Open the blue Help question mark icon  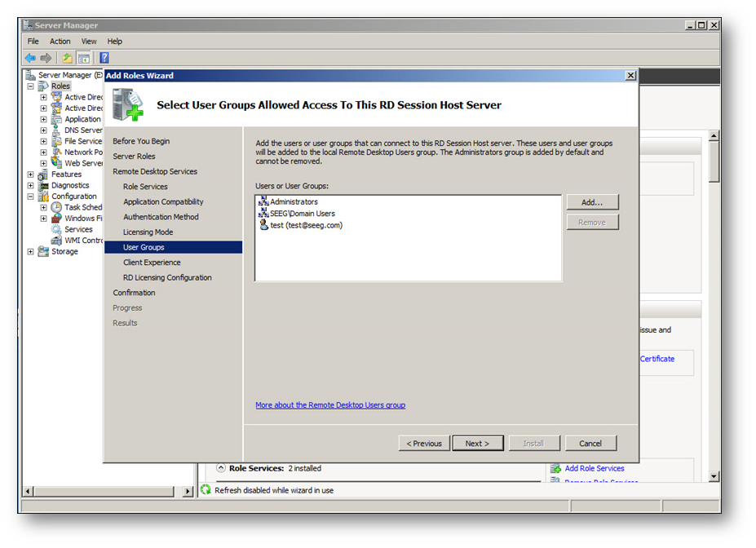104,58
